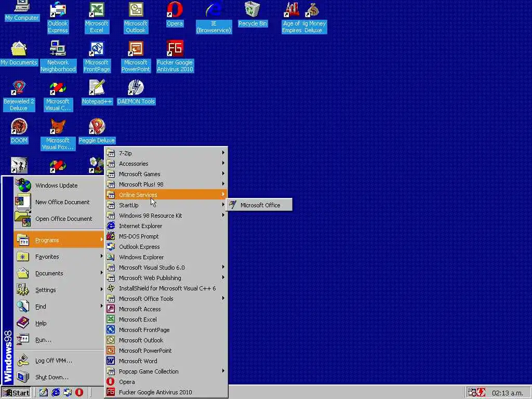Select the Microsoft Visual FoxPro desktop shortcut
The width and height of the screenshot is (532, 399).
(x=58, y=135)
